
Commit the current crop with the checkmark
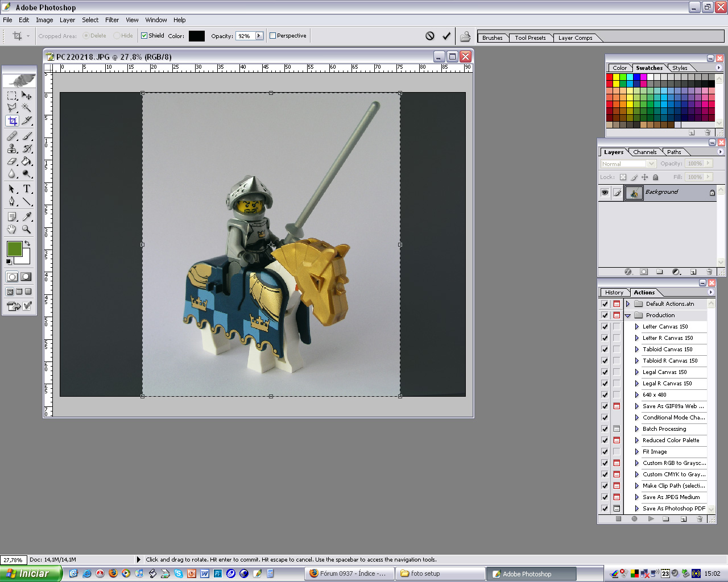click(x=446, y=36)
